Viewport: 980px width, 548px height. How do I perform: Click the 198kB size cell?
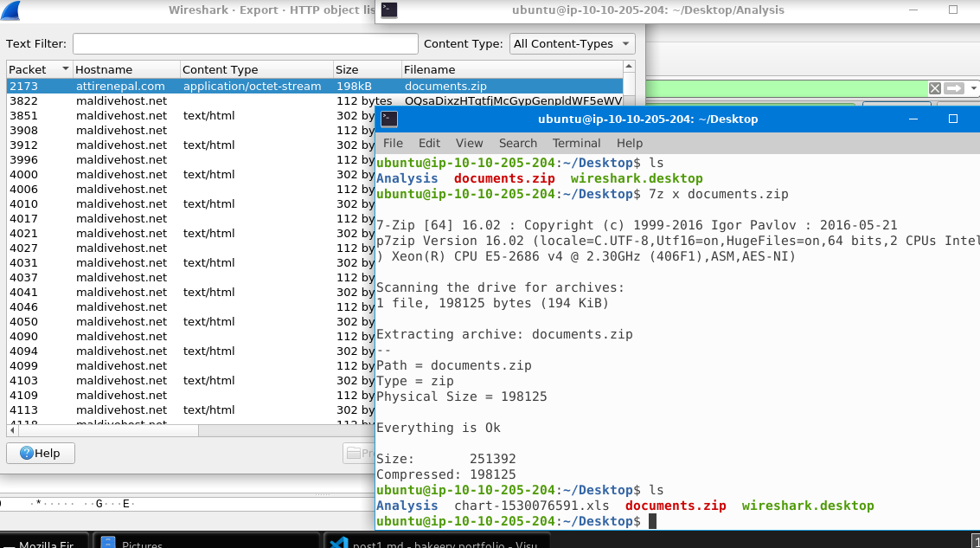coord(355,87)
